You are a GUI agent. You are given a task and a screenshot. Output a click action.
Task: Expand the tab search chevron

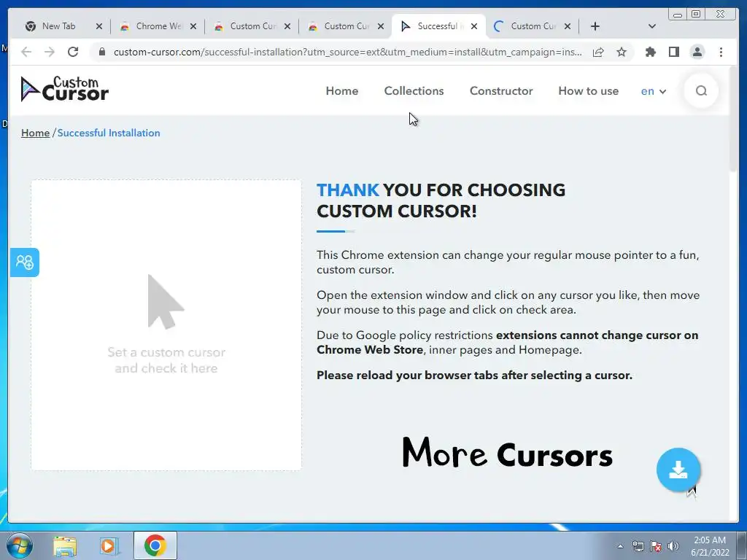652,26
